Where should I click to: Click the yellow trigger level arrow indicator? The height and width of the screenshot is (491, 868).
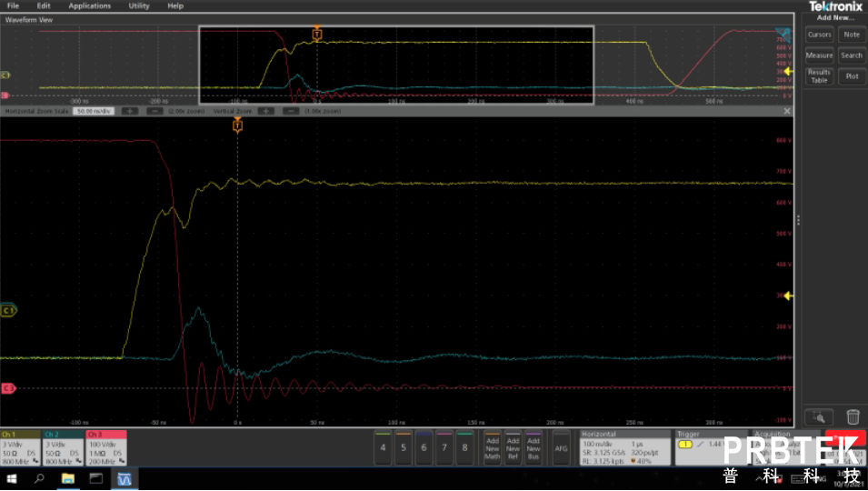coord(788,296)
